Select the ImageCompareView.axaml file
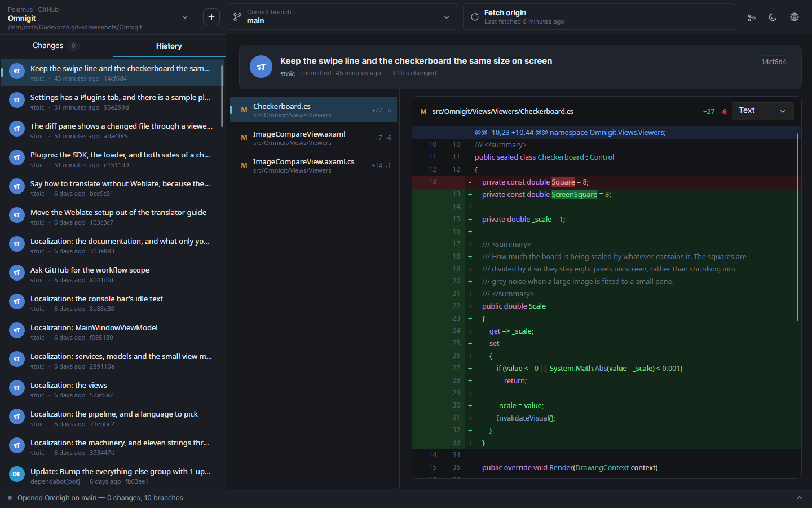Screen dimensions: 812x508 click(314, 138)
